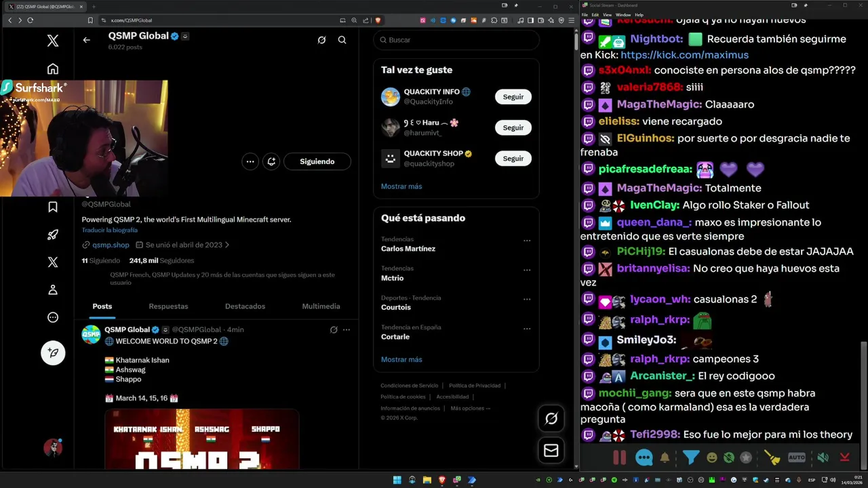
Task: Open the Brave hamburger menu
Action: (570, 20)
